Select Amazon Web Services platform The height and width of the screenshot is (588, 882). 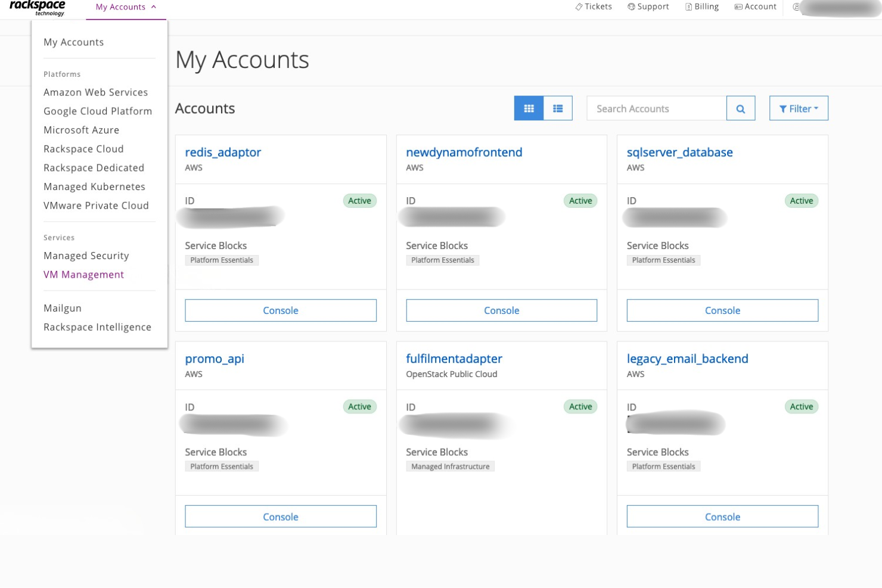[x=95, y=92]
